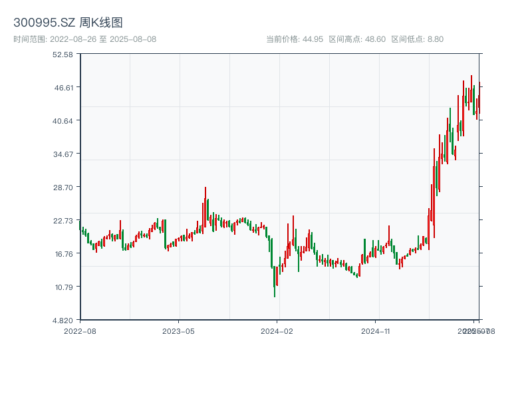Click y-axis value 40.64

[x=63, y=121]
